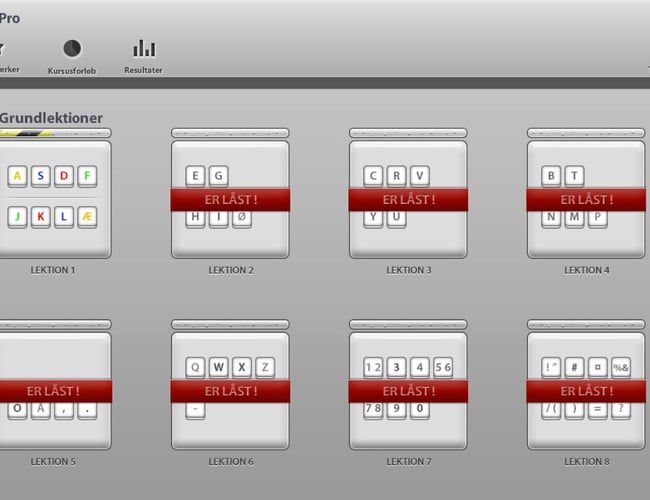
Task: Click the ER LÅST banner on Lektion 3
Action: point(408,200)
